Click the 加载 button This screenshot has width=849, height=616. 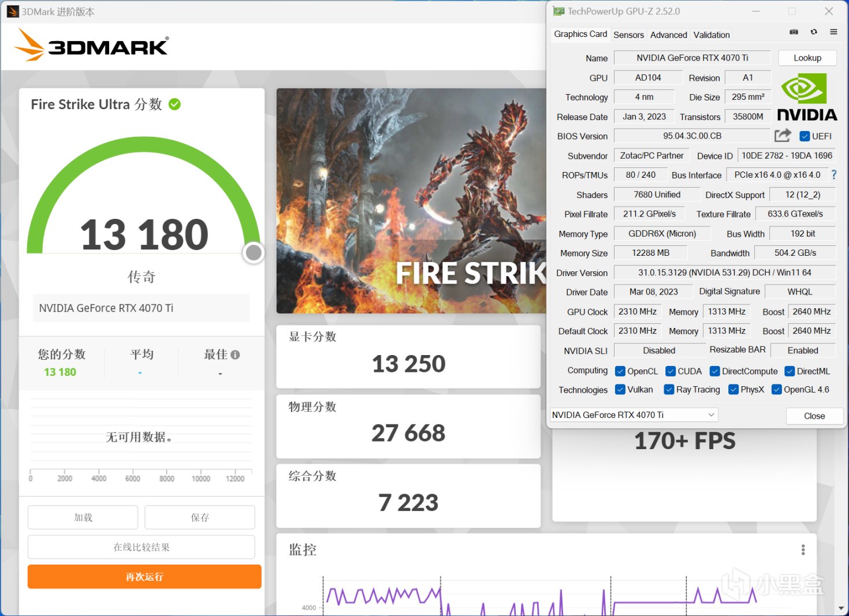click(83, 517)
